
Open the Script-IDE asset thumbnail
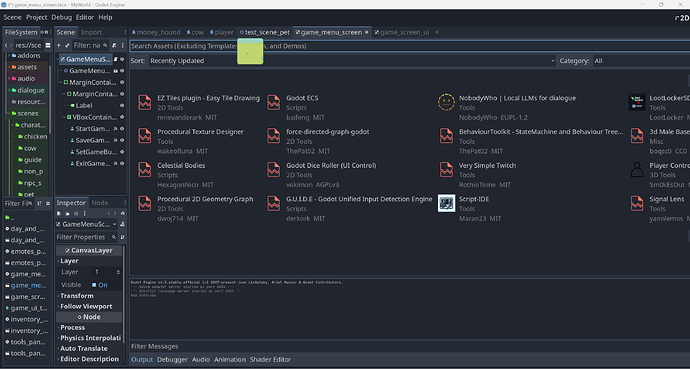coord(446,204)
